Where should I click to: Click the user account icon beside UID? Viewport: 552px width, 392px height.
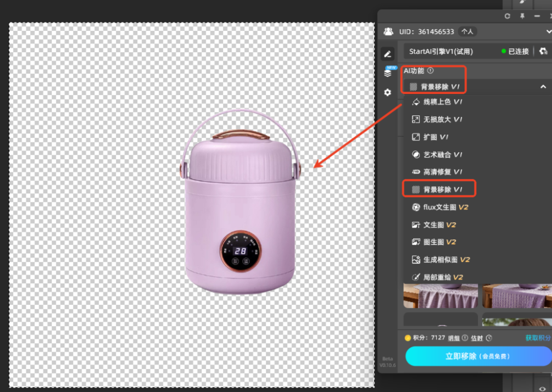point(388,32)
